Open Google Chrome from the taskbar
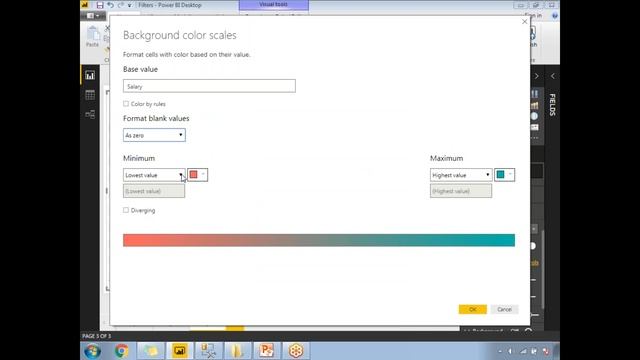The image size is (640, 360). [x=121, y=351]
